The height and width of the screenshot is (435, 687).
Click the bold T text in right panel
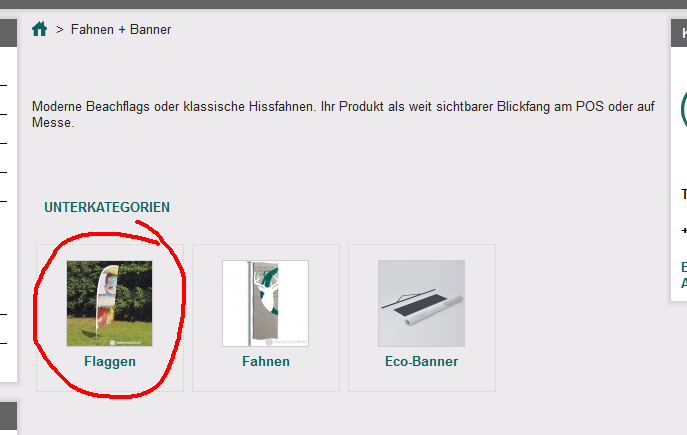tap(684, 194)
